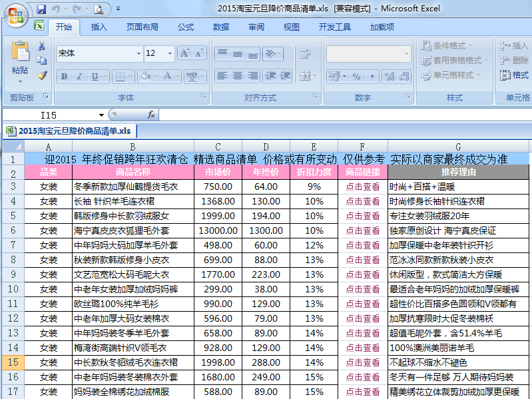This screenshot has height=399, width=532.
Task: Toggle Italic formatting
Action: [79, 76]
